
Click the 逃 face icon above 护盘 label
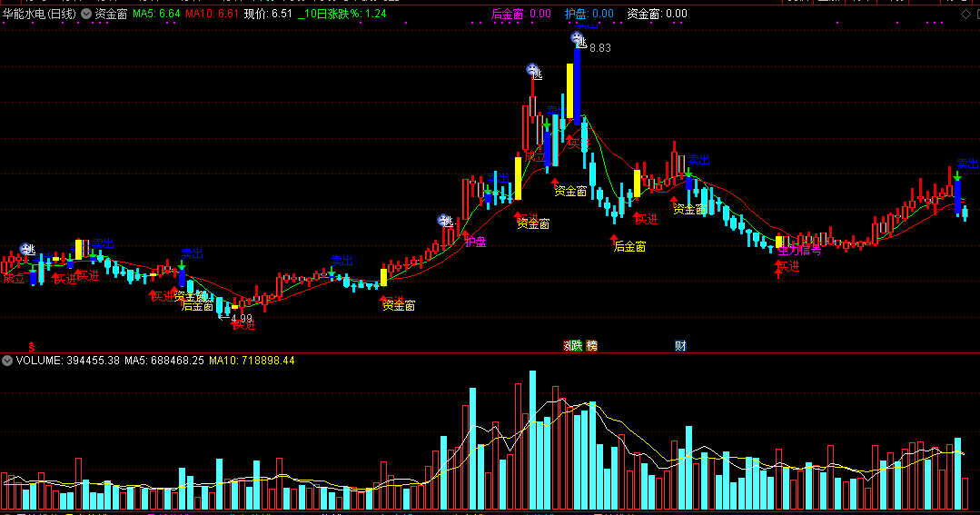click(x=443, y=220)
